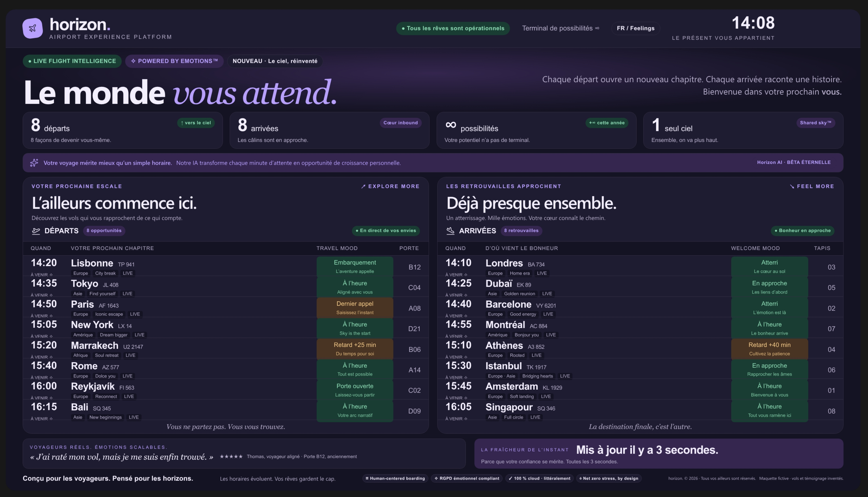Click the Mis à jour il y a 3 secondes card
The image size is (868, 497).
659,454
